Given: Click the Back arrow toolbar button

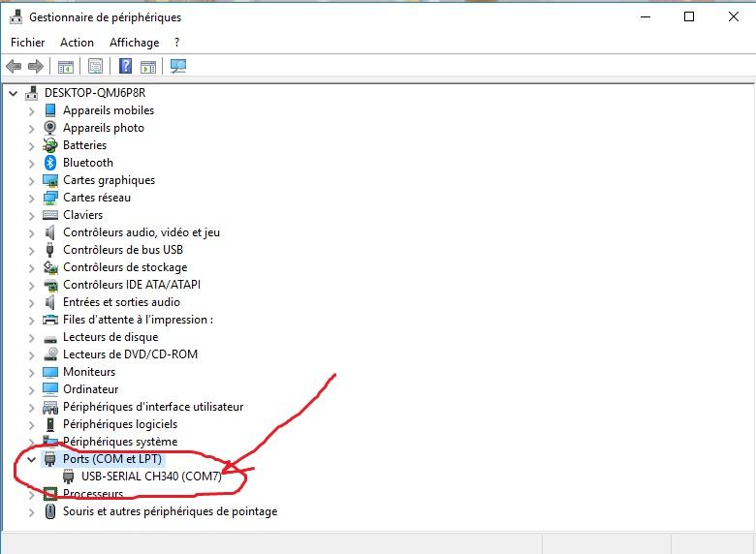Looking at the screenshot, I should tap(14, 66).
